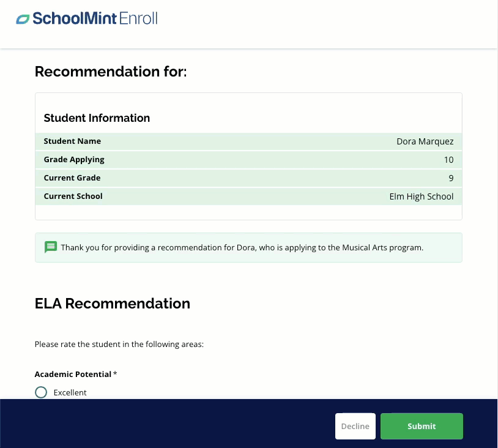Click the Grade Applying value 10
This screenshot has height=448, width=498.
click(x=448, y=160)
